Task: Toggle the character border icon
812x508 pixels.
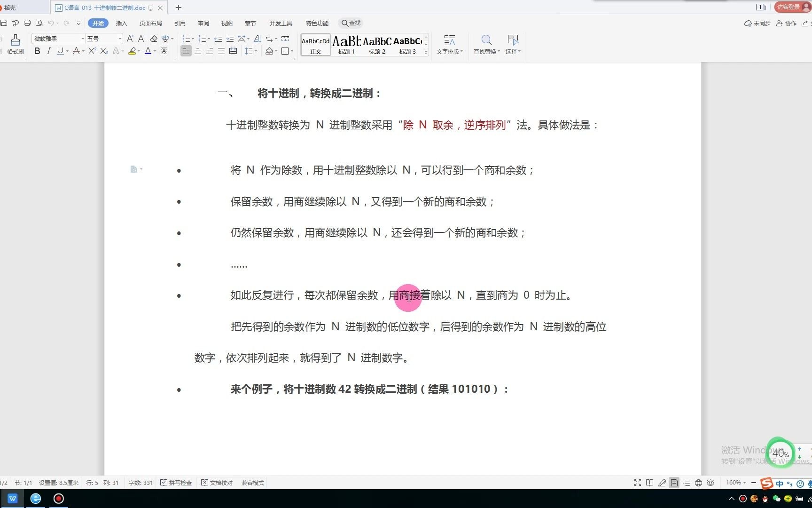Action: [x=164, y=51]
